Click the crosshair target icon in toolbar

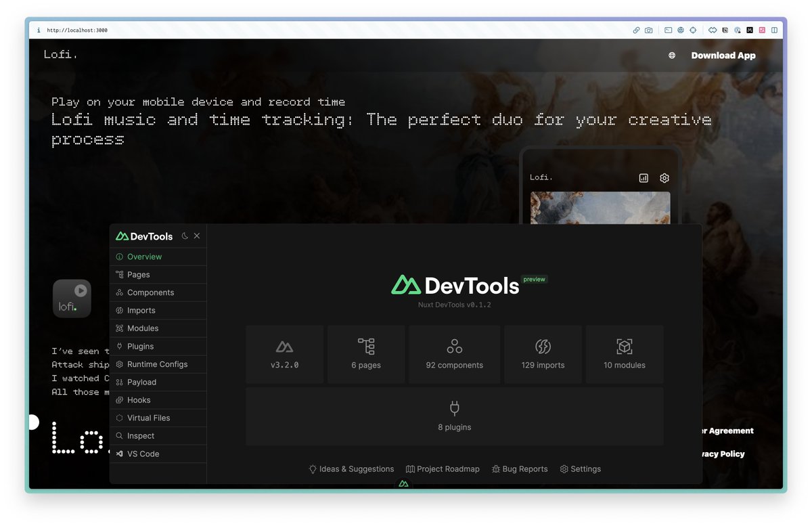tap(693, 30)
